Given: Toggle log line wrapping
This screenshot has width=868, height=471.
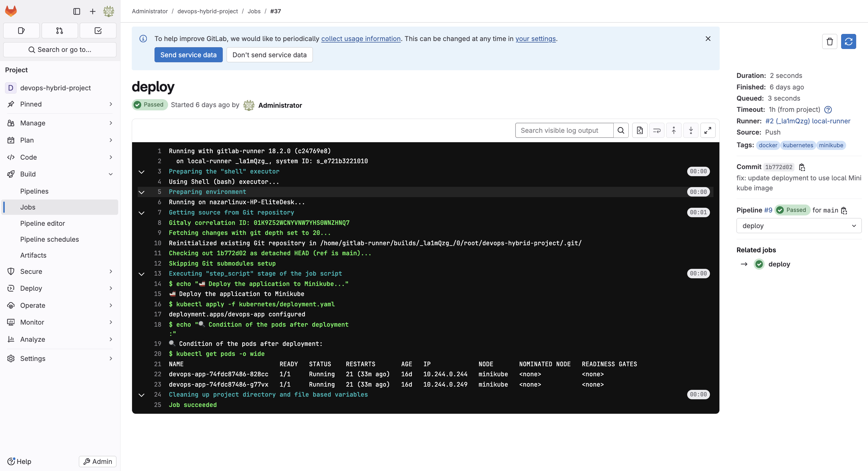Looking at the screenshot, I should click(x=656, y=130).
